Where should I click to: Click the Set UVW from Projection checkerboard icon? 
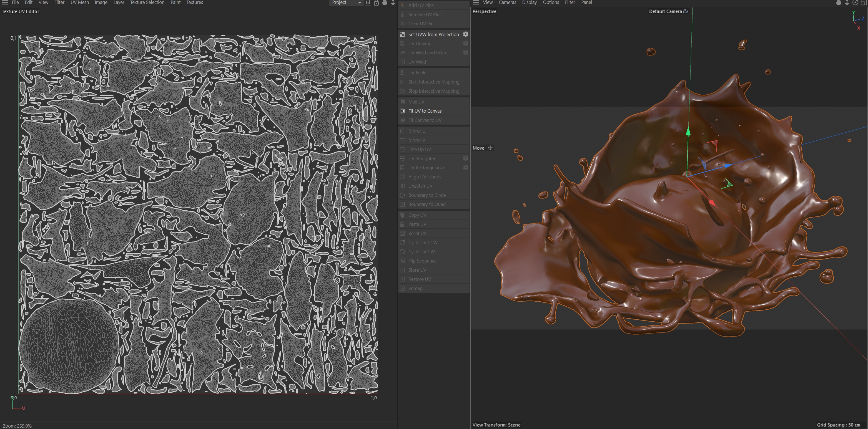coord(402,34)
